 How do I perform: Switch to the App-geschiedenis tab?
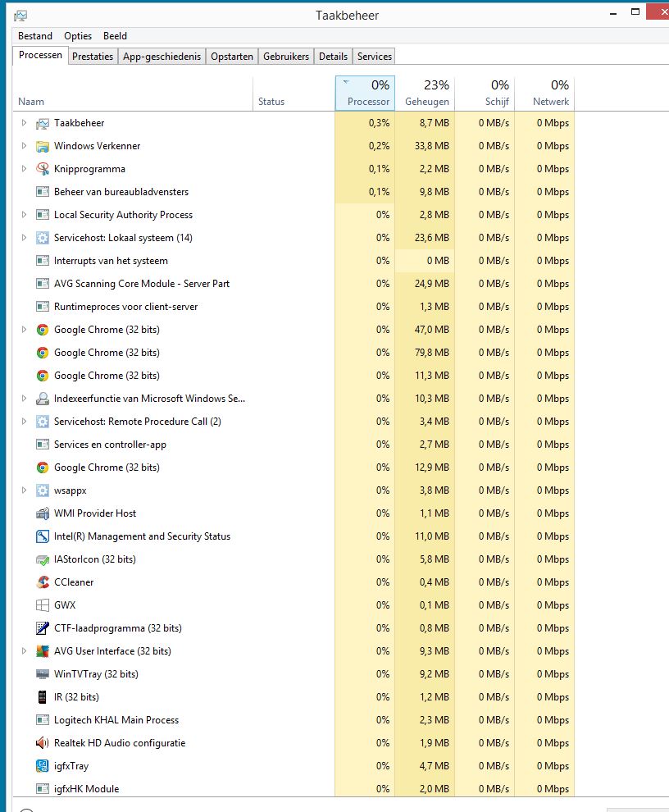[162, 57]
